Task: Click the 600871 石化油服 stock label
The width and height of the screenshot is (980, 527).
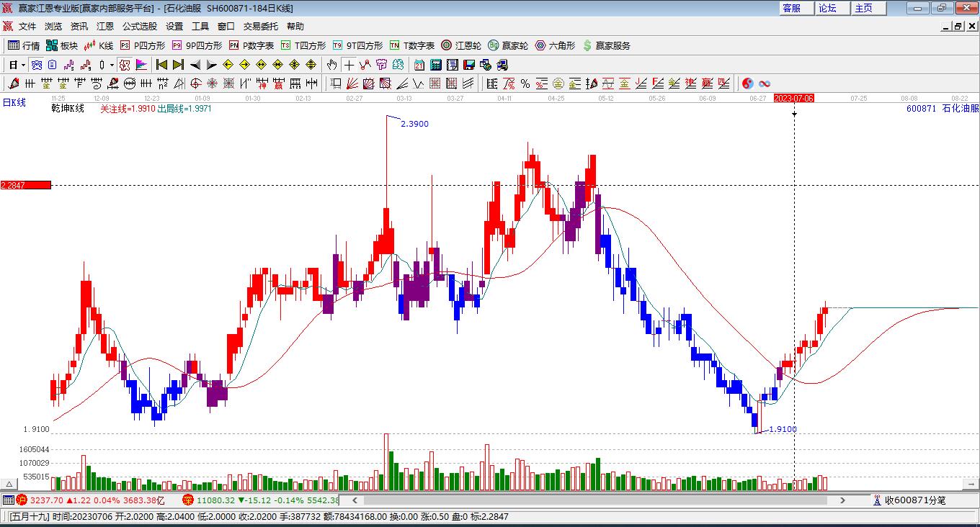Action: tap(943, 109)
